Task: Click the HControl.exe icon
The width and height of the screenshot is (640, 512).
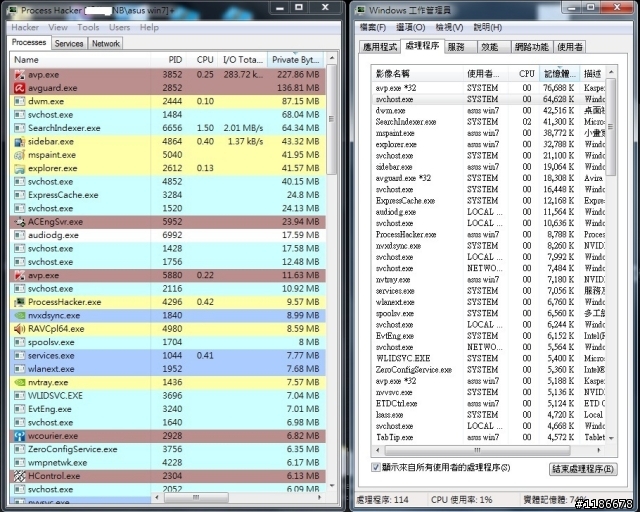Action: (19, 476)
